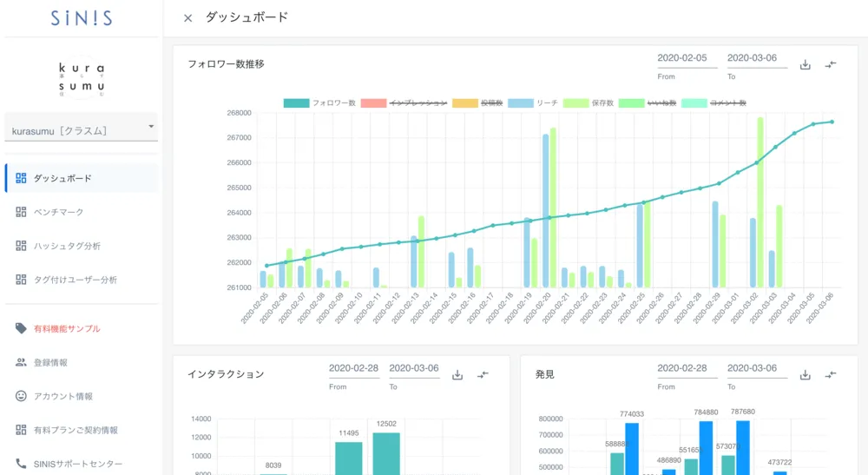Viewport: 868px width, 475px height.
Task: Download the フォロワー数推移 chart data
Action: pos(806,65)
